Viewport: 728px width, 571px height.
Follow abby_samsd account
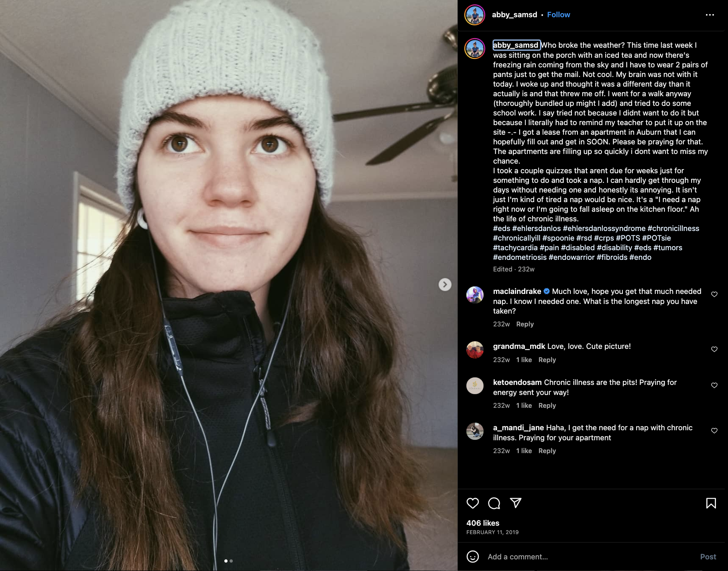558,15
